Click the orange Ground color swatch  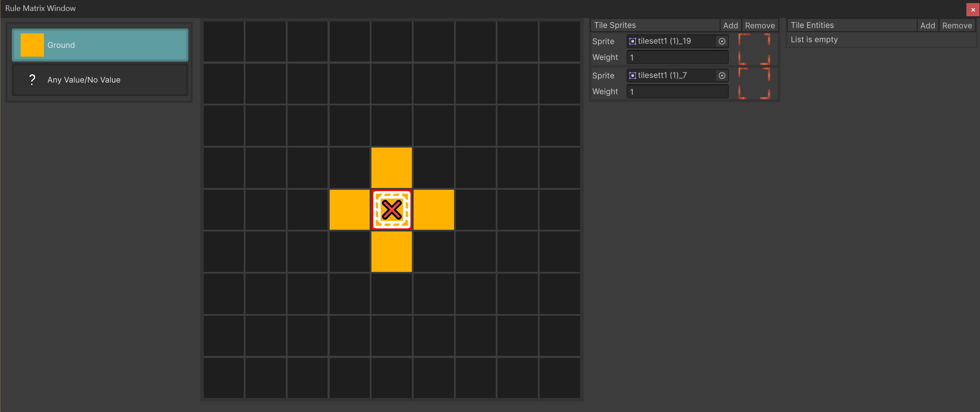pyautogui.click(x=31, y=44)
